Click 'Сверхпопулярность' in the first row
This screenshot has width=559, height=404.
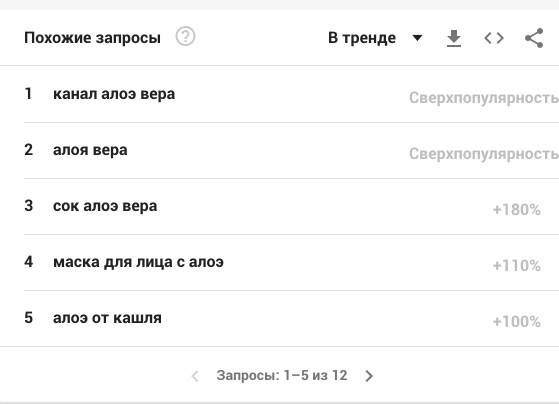484,98
